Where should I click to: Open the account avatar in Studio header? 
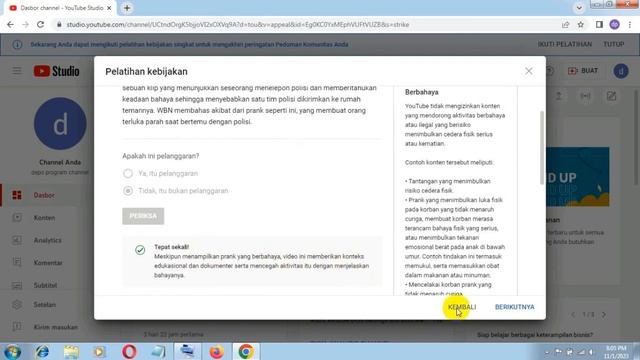point(621,71)
